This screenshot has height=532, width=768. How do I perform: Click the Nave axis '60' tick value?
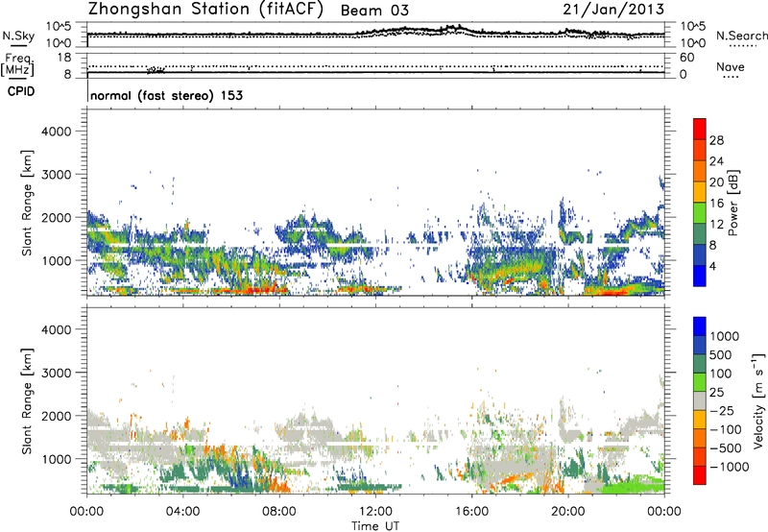[x=686, y=58]
